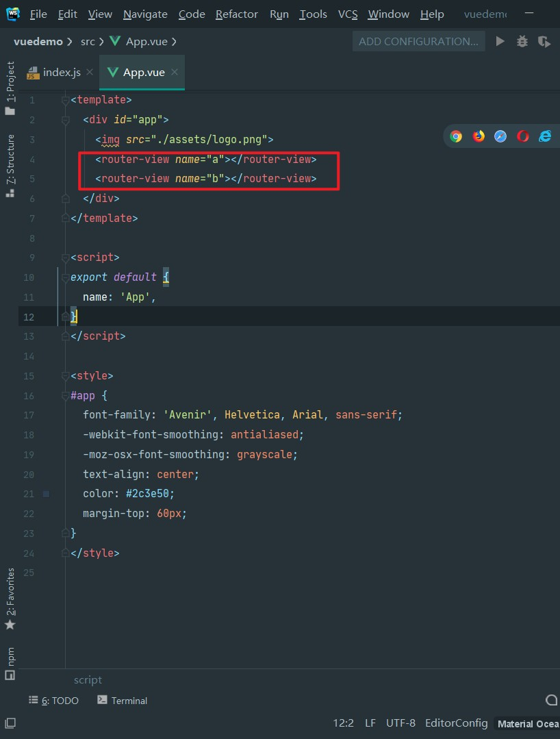Screen dimensions: 560x739
Task: Open the Code menu
Action: point(192,14)
